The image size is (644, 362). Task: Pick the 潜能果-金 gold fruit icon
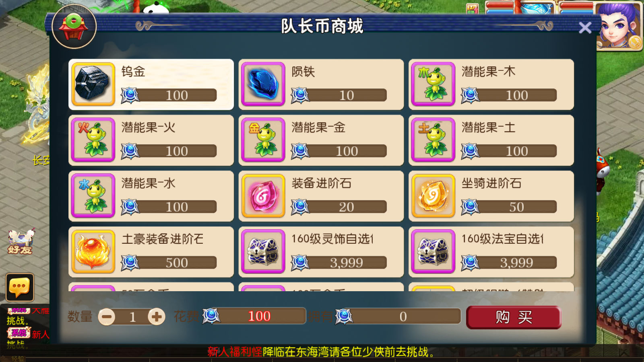[263, 140]
